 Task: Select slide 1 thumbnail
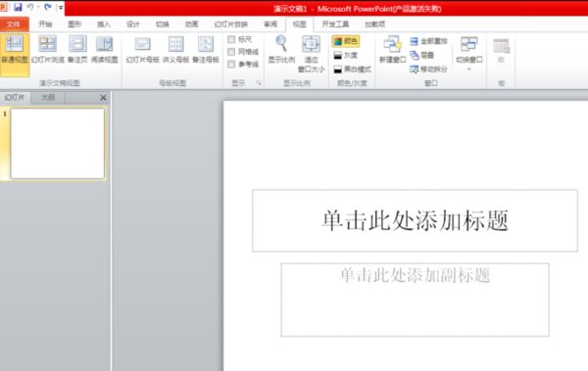[x=58, y=144]
